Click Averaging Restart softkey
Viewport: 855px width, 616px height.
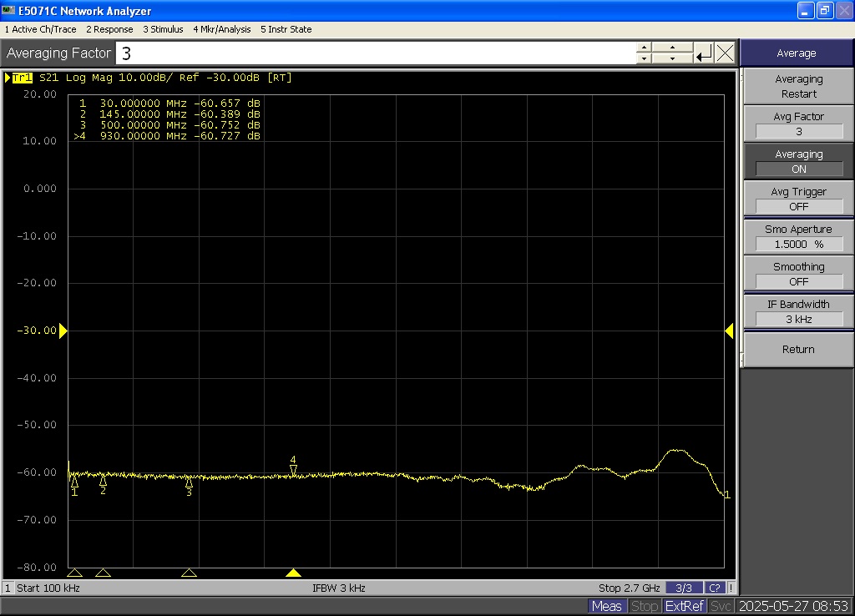[798, 86]
